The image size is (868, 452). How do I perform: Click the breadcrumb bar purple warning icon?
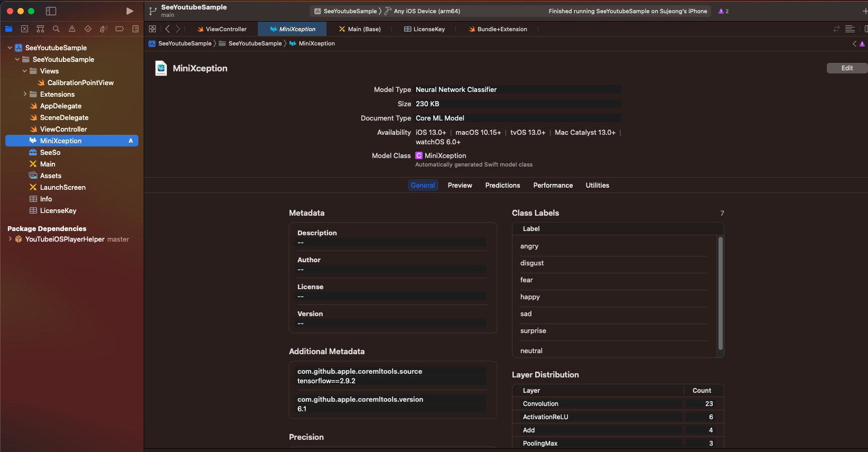pyautogui.click(x=862, y=44)
